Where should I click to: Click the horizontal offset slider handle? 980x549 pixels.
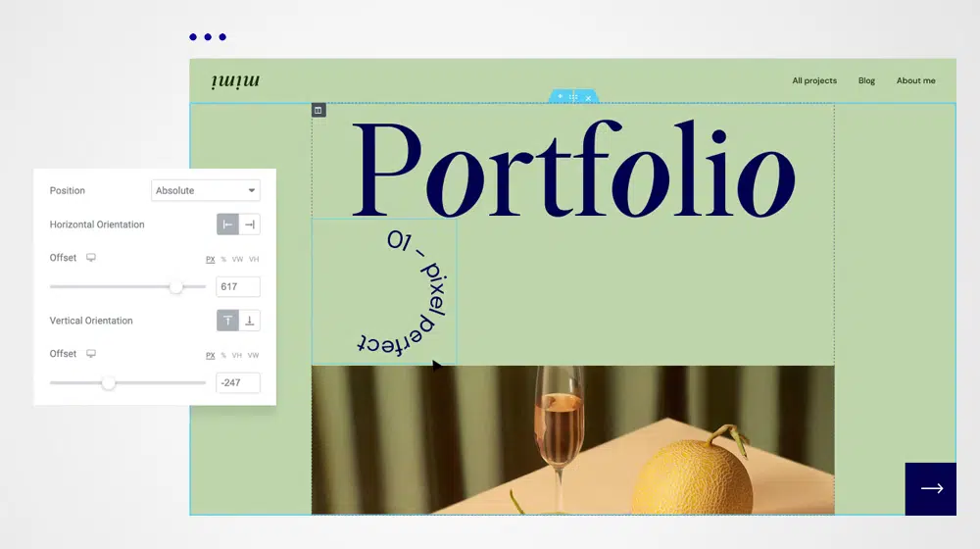[x=176, y=287]
